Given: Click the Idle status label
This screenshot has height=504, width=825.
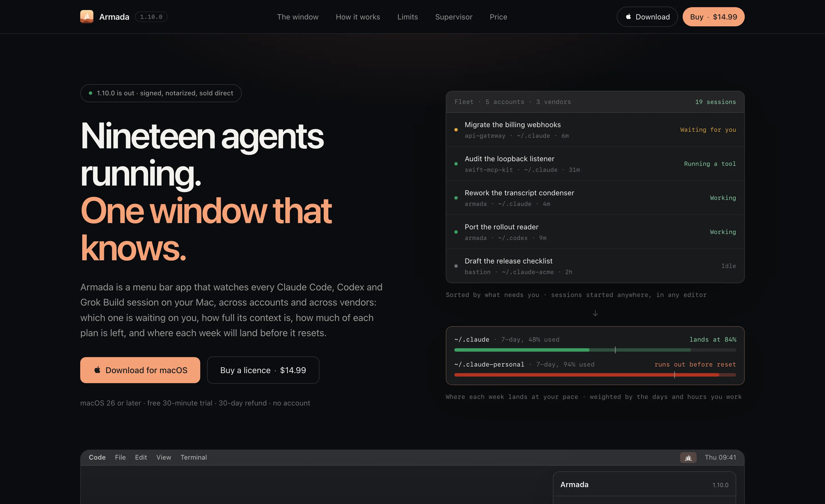Looking at the screenshot, I should [728, 266].
